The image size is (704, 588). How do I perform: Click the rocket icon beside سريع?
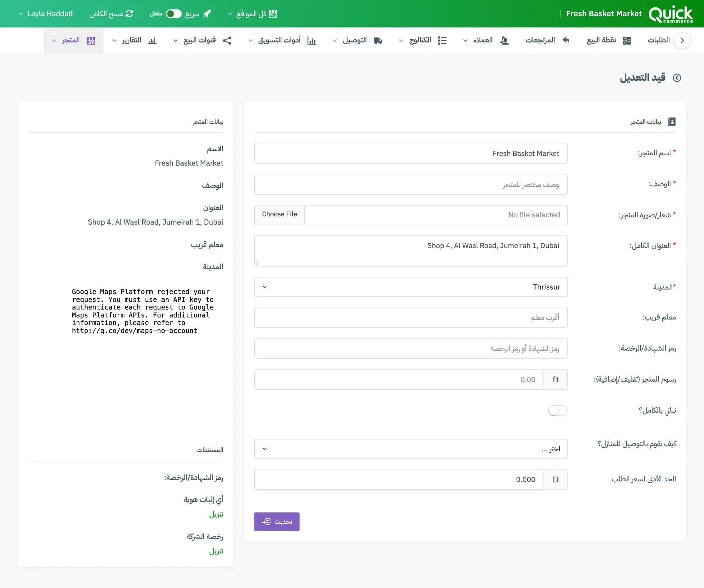[x=207, y=14]
